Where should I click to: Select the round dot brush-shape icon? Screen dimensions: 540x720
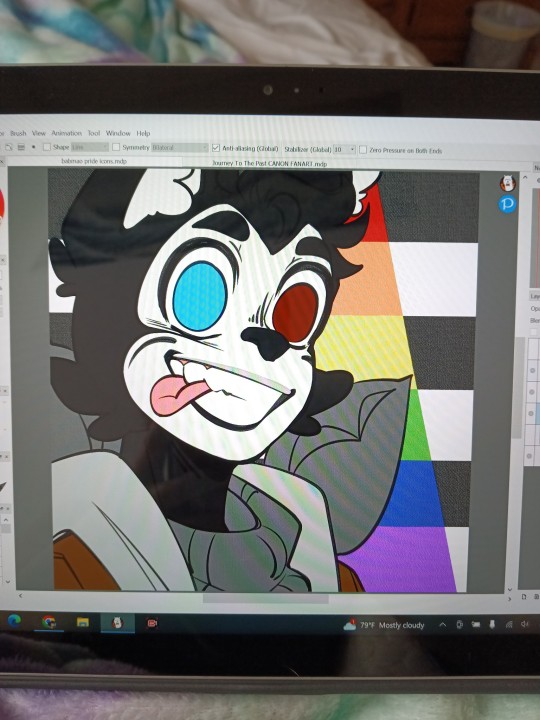[x=34, y=147]
